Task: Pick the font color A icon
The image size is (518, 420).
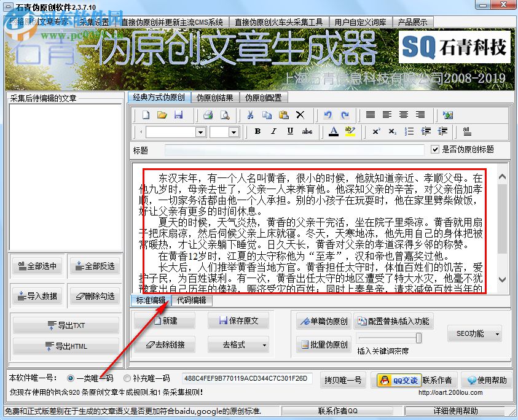Action: pos(334,131)
